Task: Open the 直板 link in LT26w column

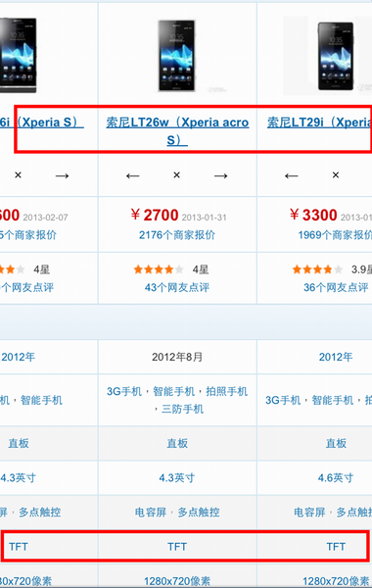Action: [x=177, y=443]
